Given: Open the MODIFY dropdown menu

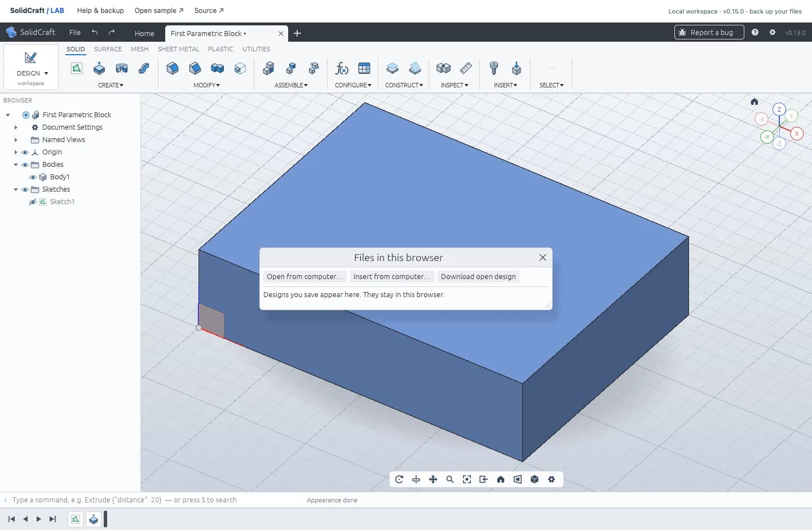Looking at the screenshot, I should pyautogui.click(x=206, y=85).
